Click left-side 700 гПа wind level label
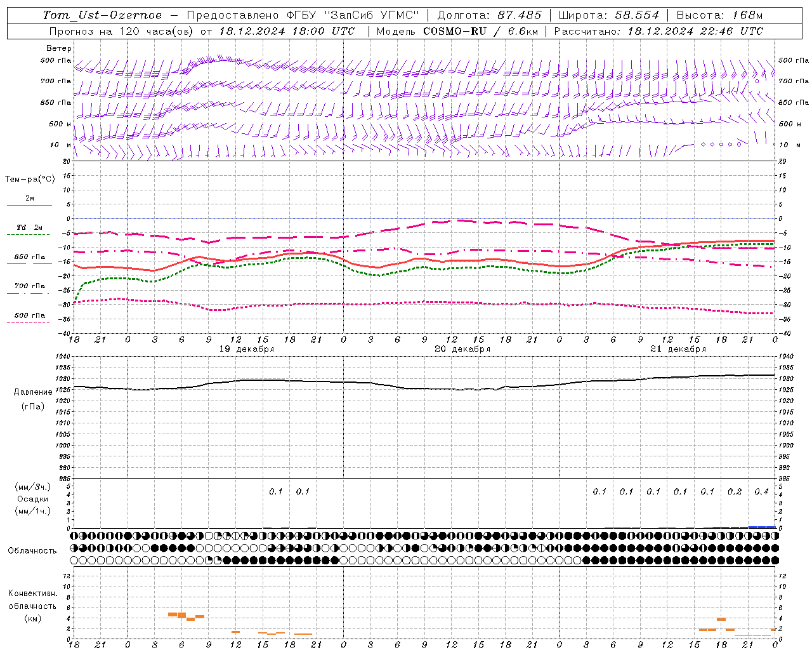812x650 pixels. click(x=56, y=81)
